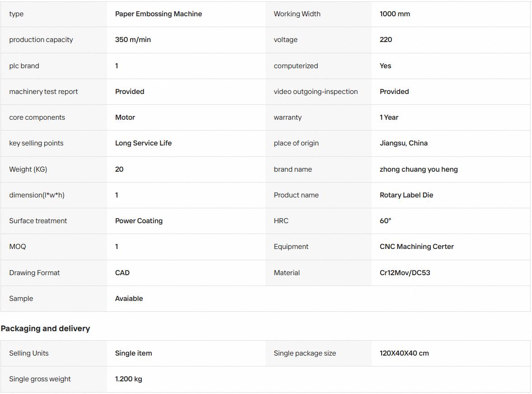Click the video outgoing-inspection label
Image resolution: width=532 pixels, height=394 pixels.
316,92
